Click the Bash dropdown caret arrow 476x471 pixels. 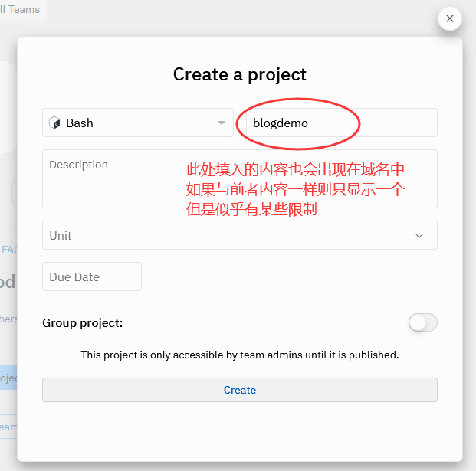[x=222, y=123]
